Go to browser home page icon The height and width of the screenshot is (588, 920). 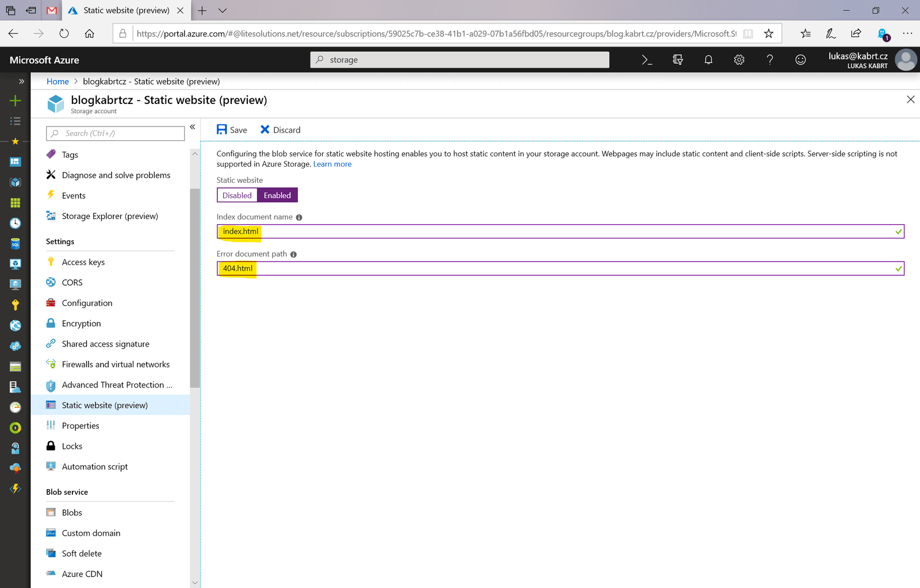(x=90, y=33)
